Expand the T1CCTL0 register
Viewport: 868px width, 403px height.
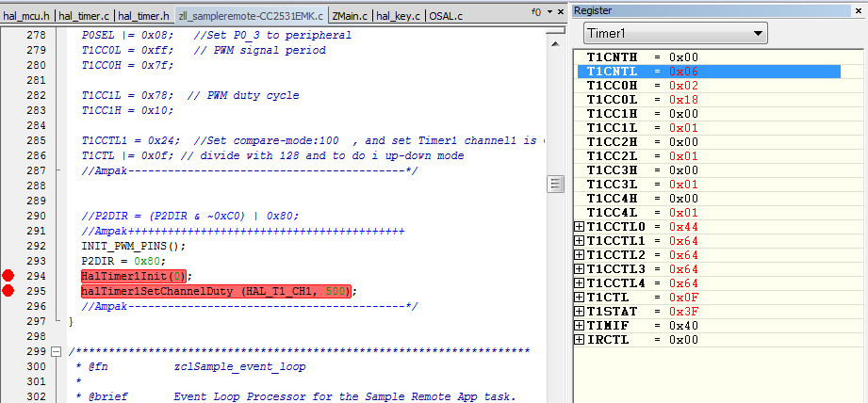click(x=579, y=227)
